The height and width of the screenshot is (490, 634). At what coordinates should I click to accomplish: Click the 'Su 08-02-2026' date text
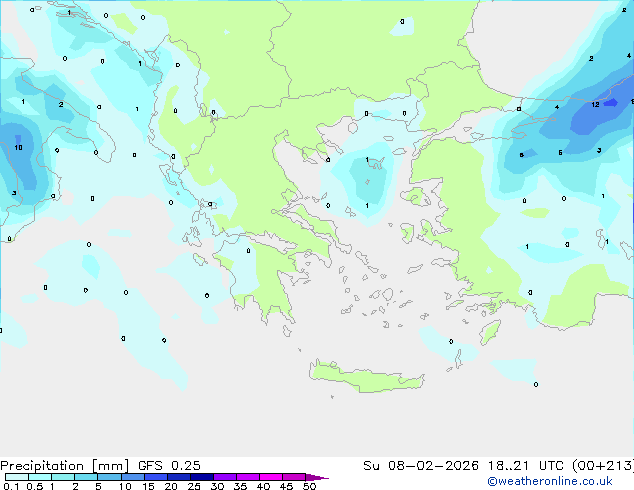pyautogui.click(x=421, y=466)
